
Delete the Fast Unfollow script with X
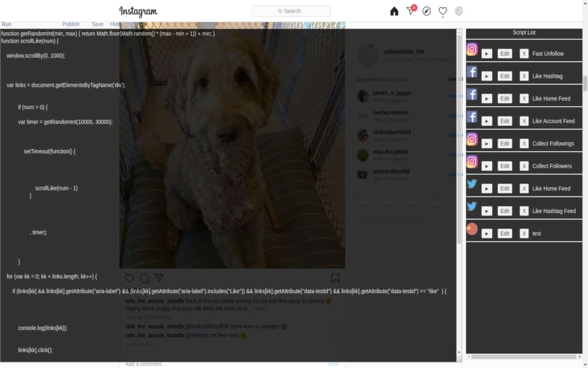[524, 54]
